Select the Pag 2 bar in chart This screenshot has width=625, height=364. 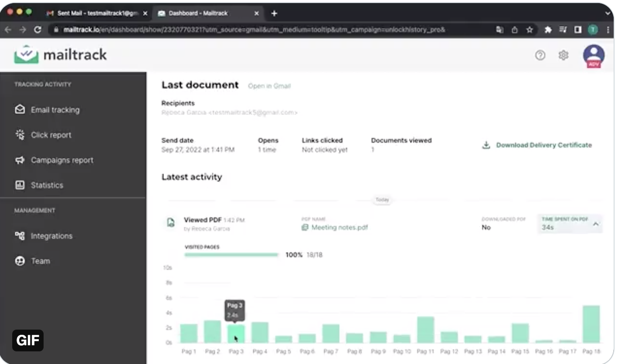click(x=212, y=331)
